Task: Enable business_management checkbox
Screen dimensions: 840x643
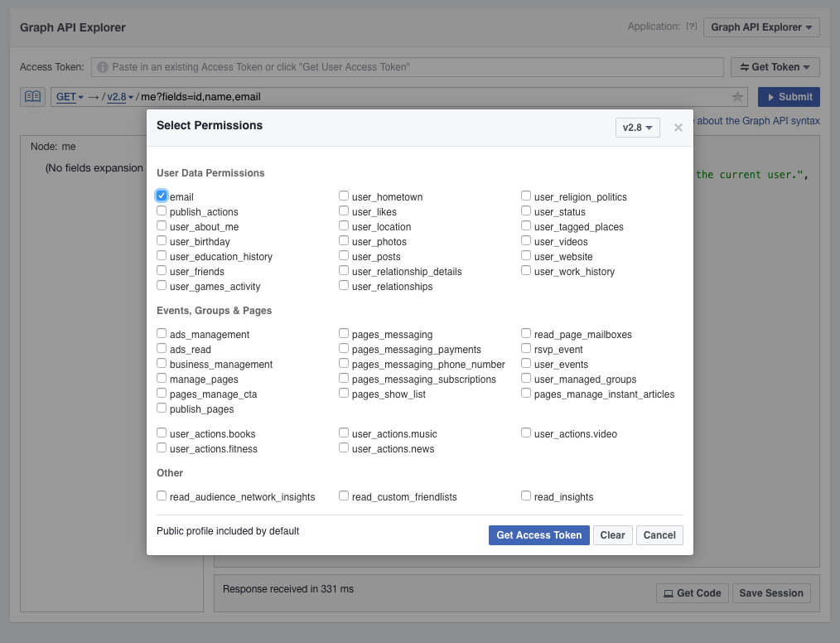Action: pos(162,363)
